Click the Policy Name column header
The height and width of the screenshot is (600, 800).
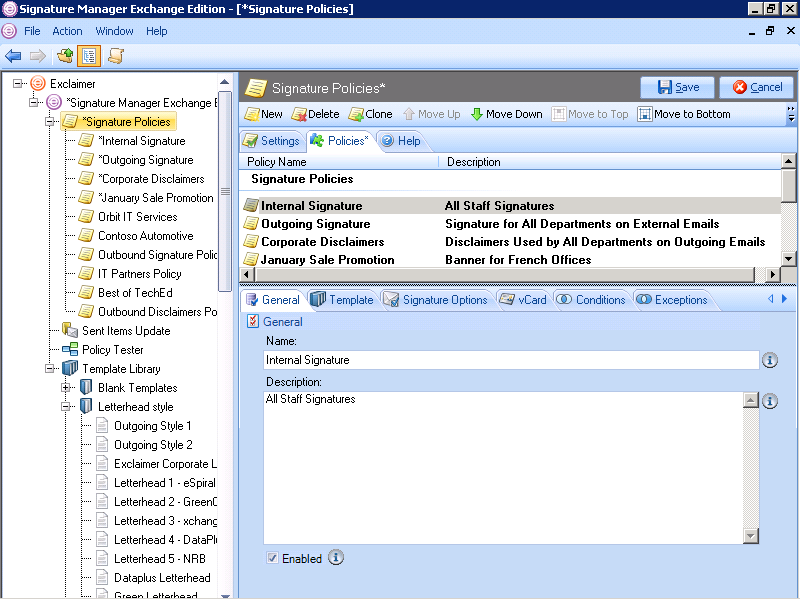[339, 162]
